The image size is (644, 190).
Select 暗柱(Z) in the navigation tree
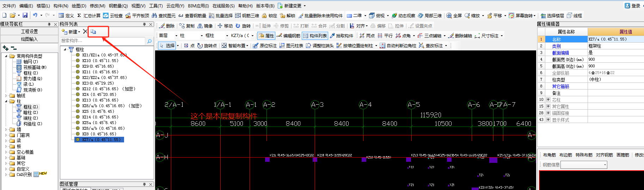pos(30,112)
